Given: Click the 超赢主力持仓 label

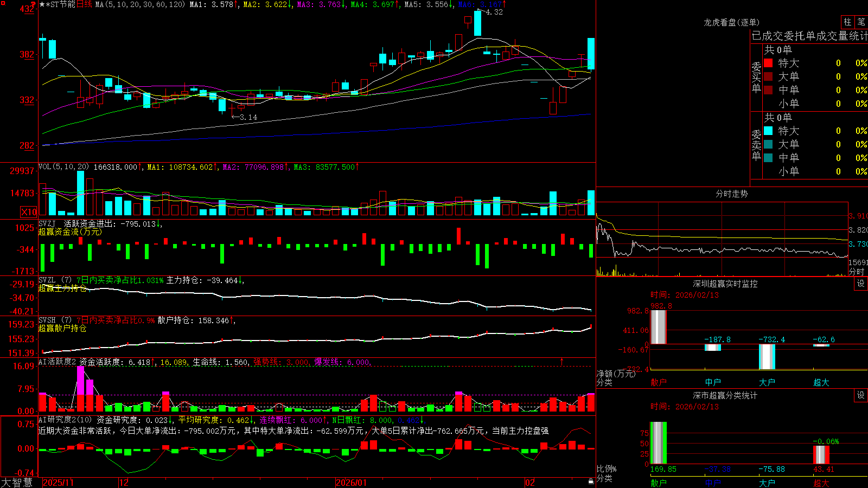Looking at the screenshot, I should [62, 288].
